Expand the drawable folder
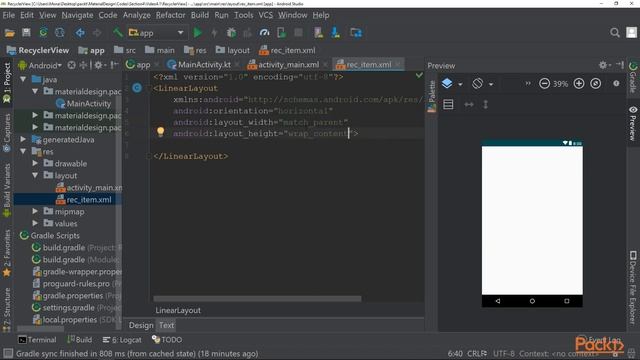Image resolution: width=640 pixels, height=360 pixels. (36, 163)
